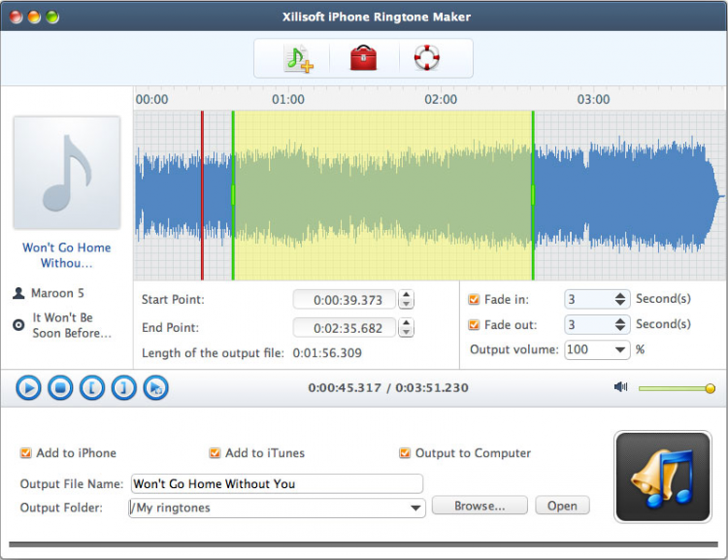Open the red toolbox icon

coord(364,58)
